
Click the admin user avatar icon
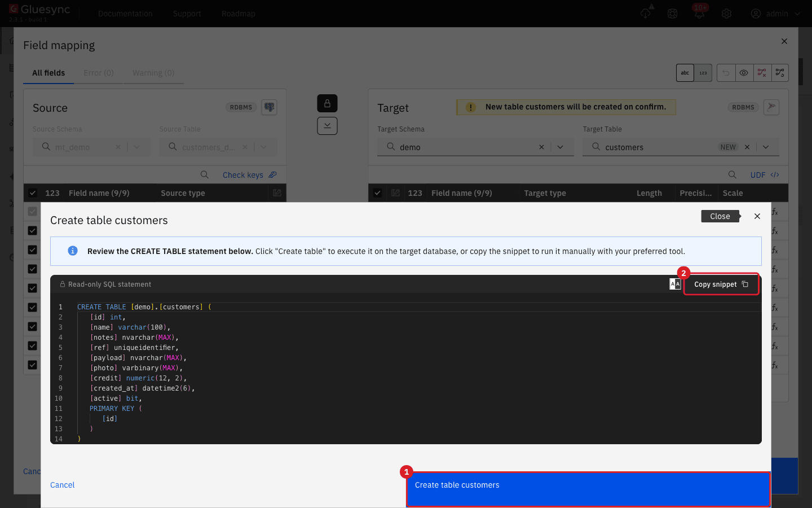(756, 14)
